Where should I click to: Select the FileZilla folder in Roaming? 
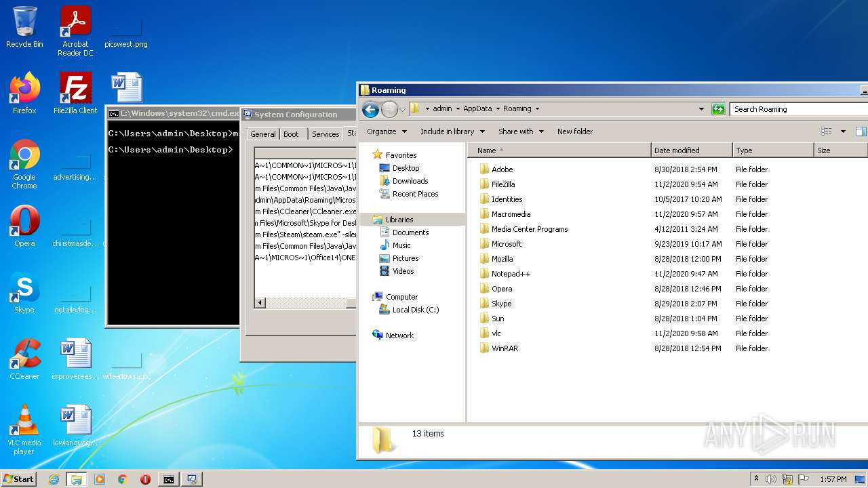(x=502, y=184)
